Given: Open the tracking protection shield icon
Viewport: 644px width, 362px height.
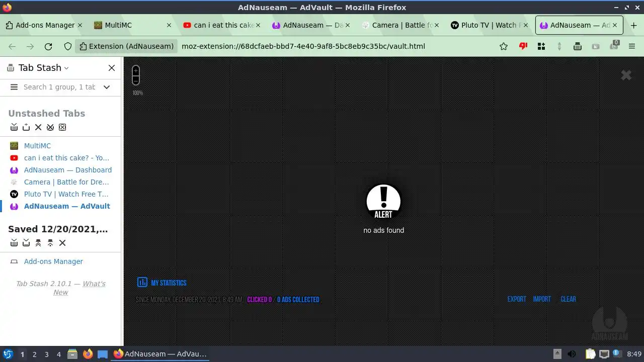Looking at the screenshot, I should pyautogui.click(x=68, y=46).
